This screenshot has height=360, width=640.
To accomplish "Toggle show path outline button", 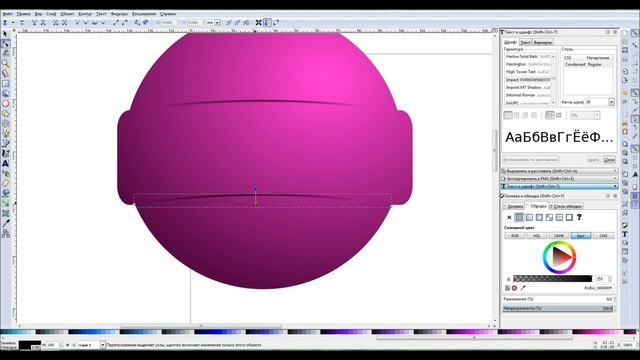I will click(276, 23).
